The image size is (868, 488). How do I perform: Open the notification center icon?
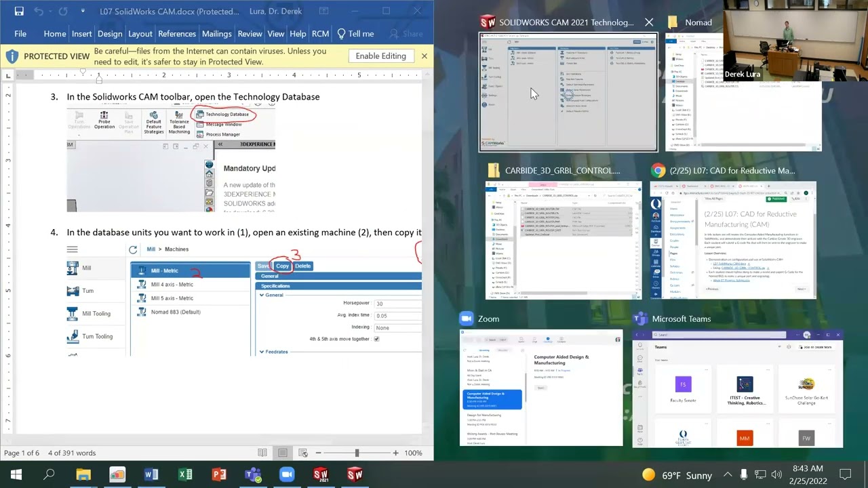pos(846,474)
